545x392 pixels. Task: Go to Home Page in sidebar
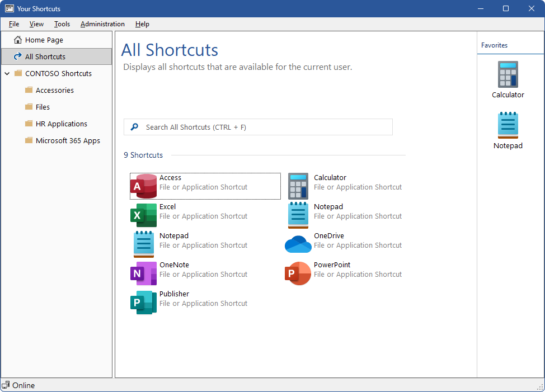click(44, 40)
